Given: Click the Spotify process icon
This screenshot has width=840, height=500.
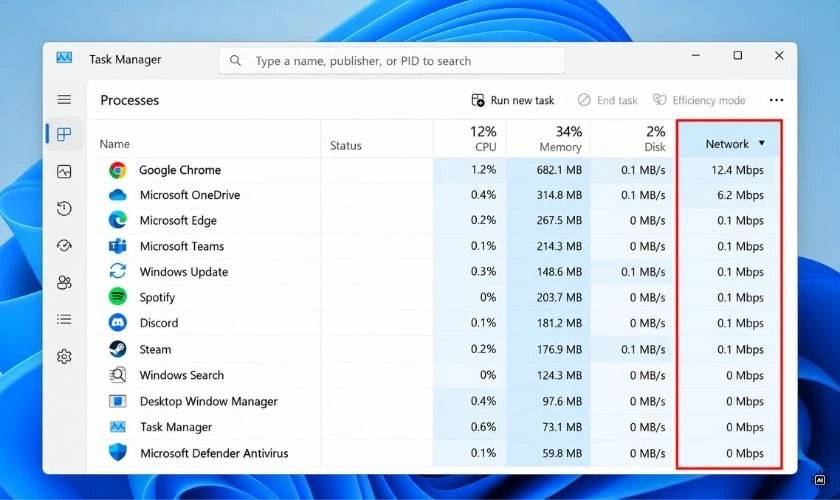Looking at the screenshot, I should [x=117, y=296].
